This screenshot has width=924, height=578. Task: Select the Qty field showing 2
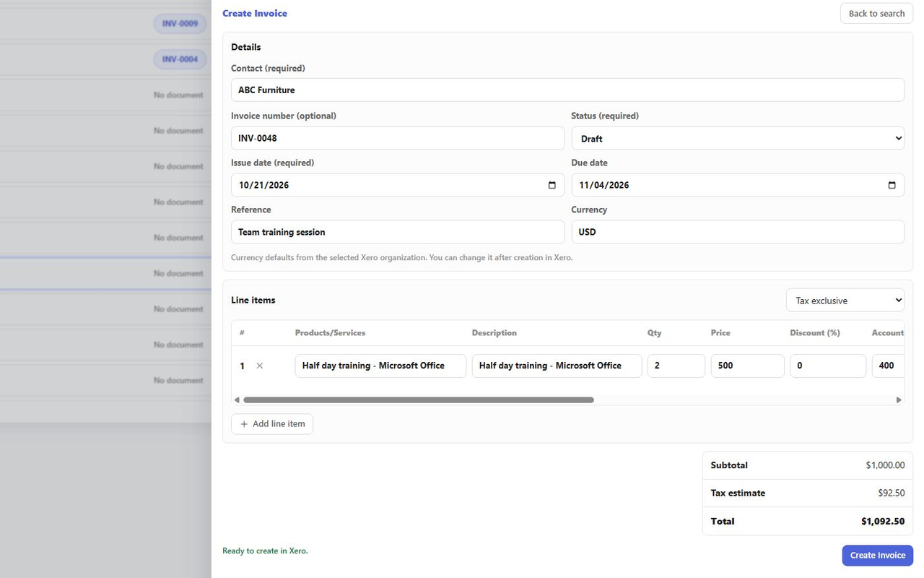click(x=676, y=366)
